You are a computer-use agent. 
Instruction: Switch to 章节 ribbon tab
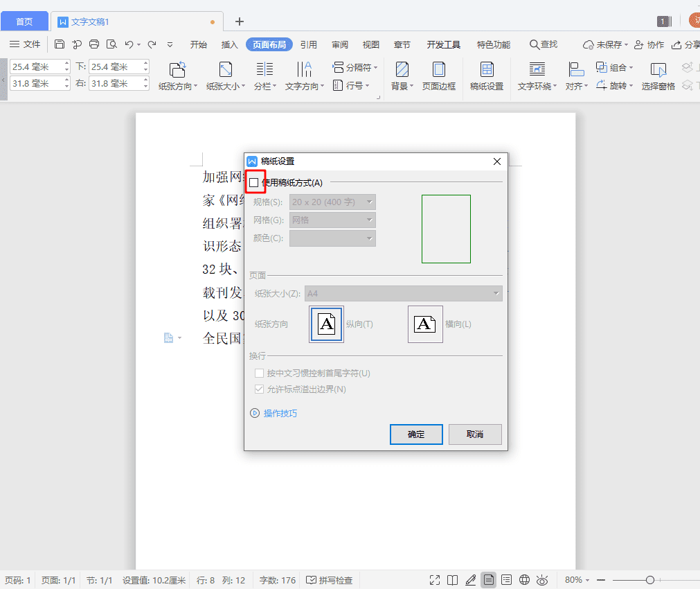click(402, 44)
